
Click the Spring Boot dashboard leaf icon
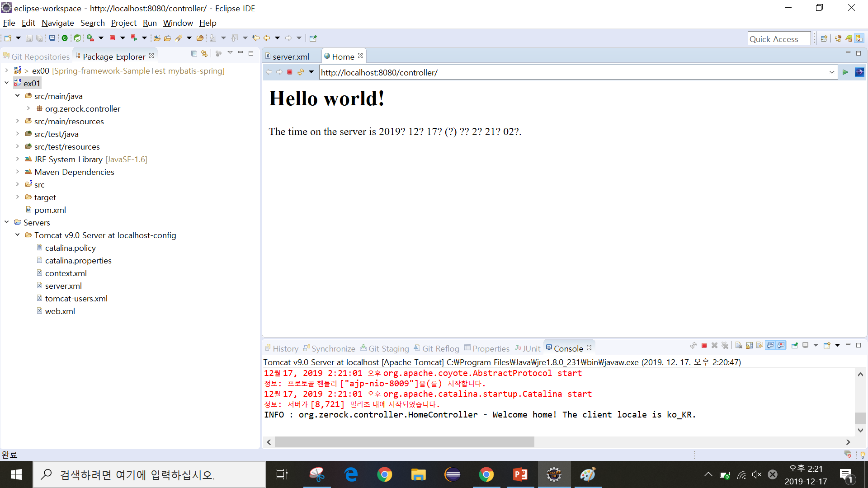77,38
